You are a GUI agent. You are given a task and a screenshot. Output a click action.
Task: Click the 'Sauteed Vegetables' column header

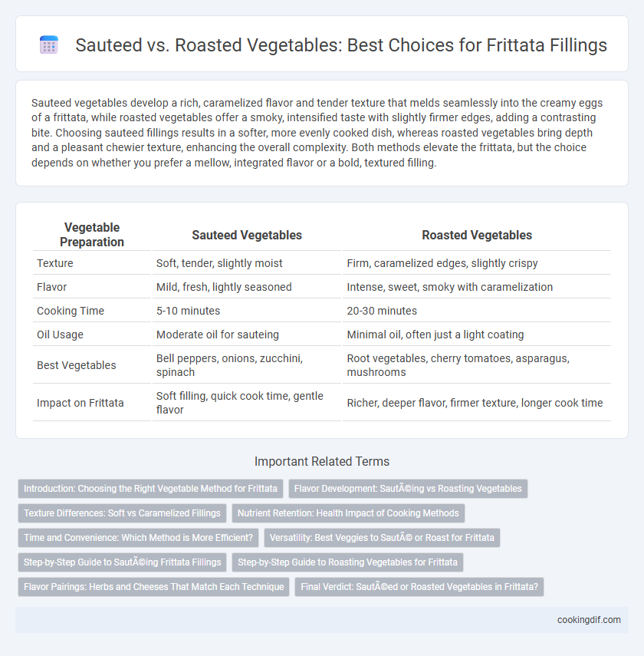[x=247, y=235]
